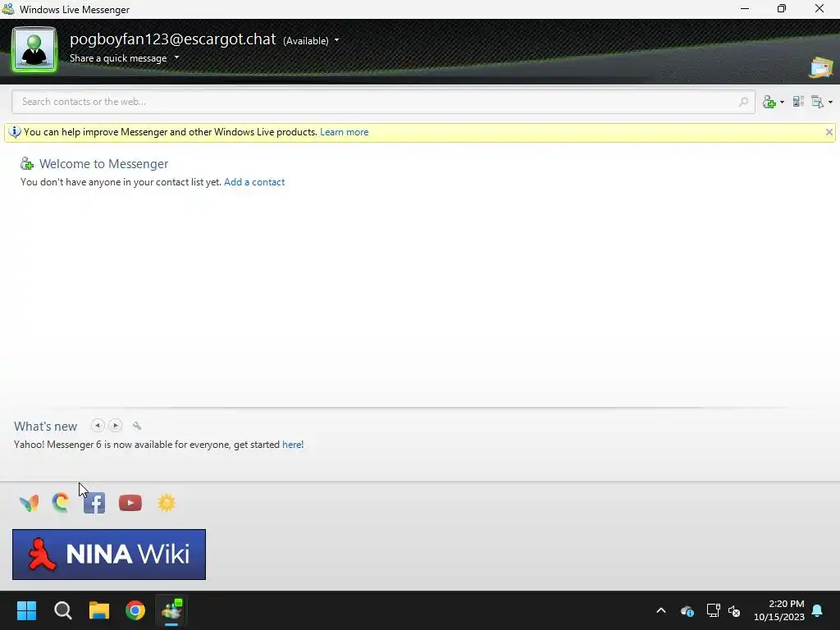This screenshot has width=840, height=630.
Task: Open the sun weather icon at bottom
Action: (x=167, y=503)
